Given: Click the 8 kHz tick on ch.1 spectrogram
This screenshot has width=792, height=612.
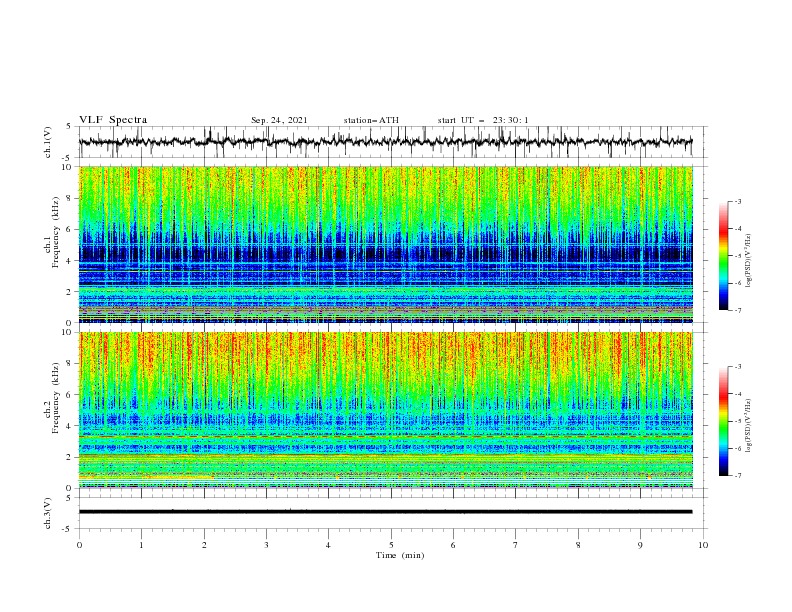Looking at the screenshot, I should pos(70,198).
